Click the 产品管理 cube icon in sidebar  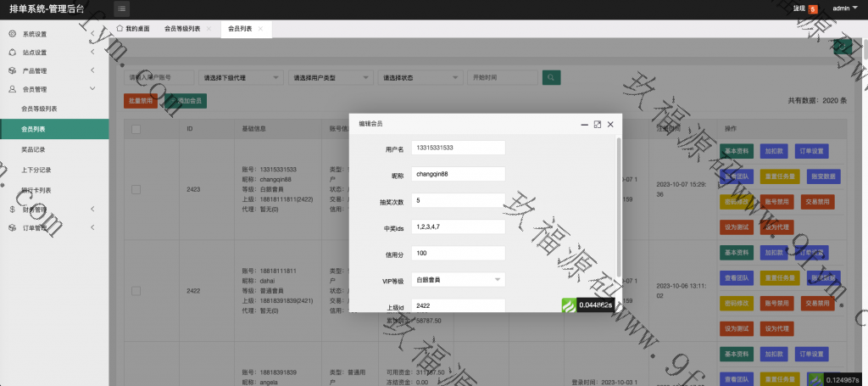point(12,70)
